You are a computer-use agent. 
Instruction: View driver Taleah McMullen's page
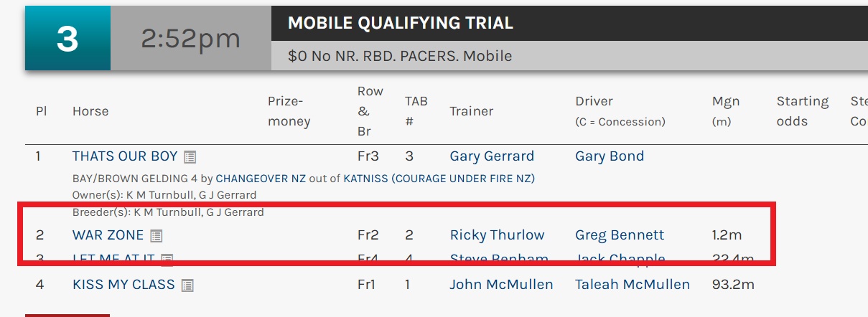click(x=632, y=285)
